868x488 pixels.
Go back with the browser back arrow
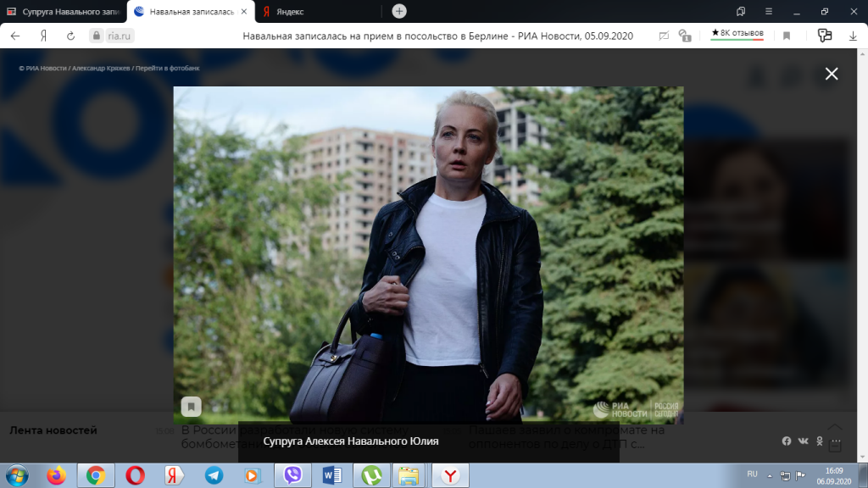(x=15, y=36)
